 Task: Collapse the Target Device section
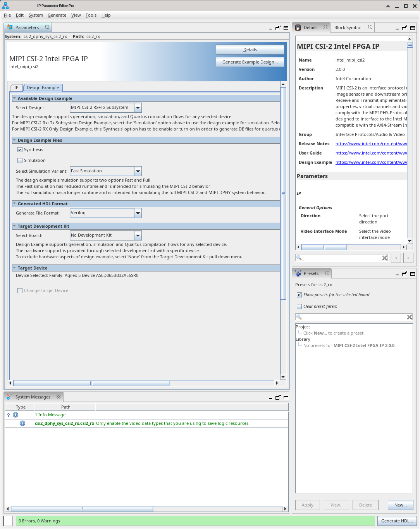[x=14, y=268]
